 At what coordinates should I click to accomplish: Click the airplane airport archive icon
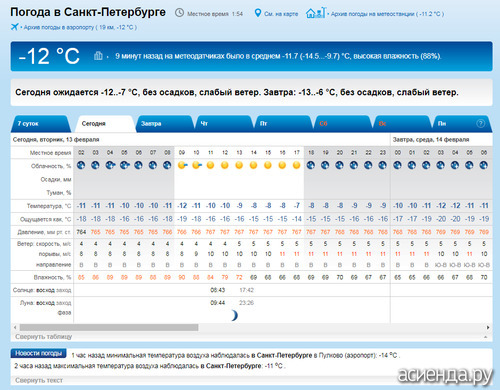tap(14, 27)
